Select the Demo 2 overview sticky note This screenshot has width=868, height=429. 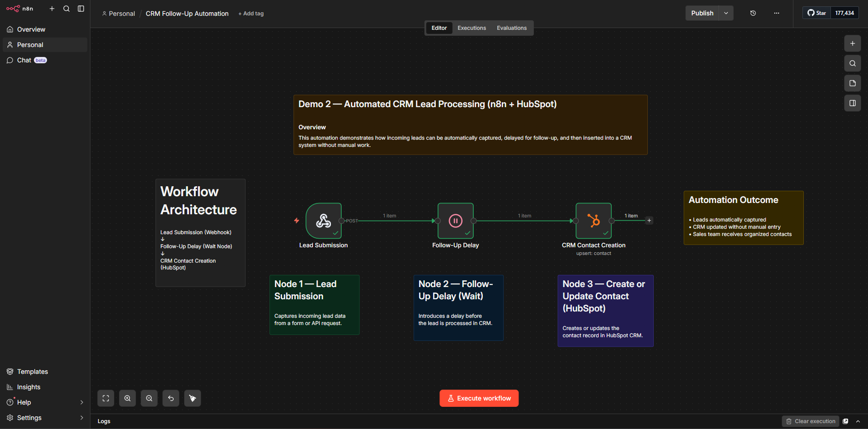(x=471, y=125)
